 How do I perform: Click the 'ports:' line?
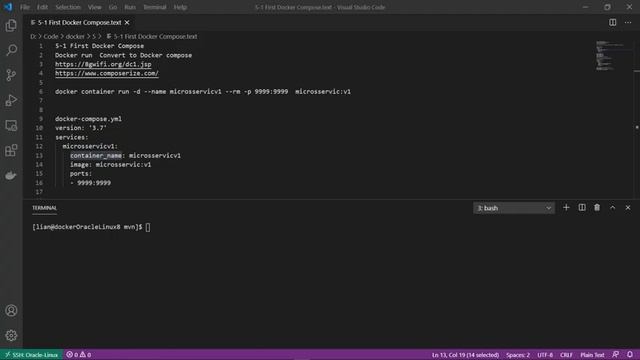click(x=81, y=173)
